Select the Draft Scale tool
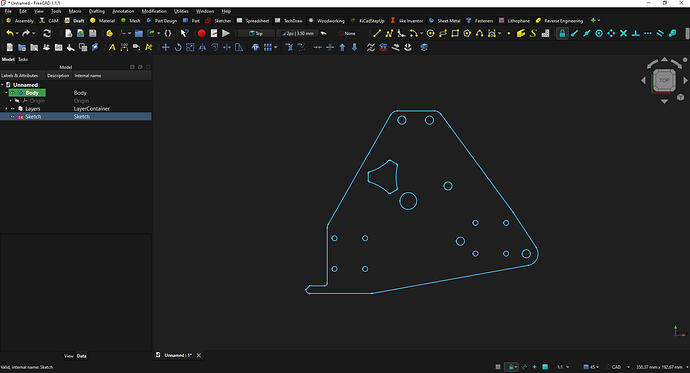The width and height of the screenshot is (690, 373). [190, 48]
